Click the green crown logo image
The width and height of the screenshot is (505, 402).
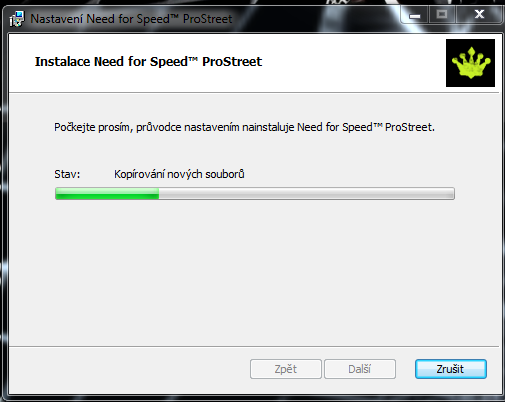point(470,63)
